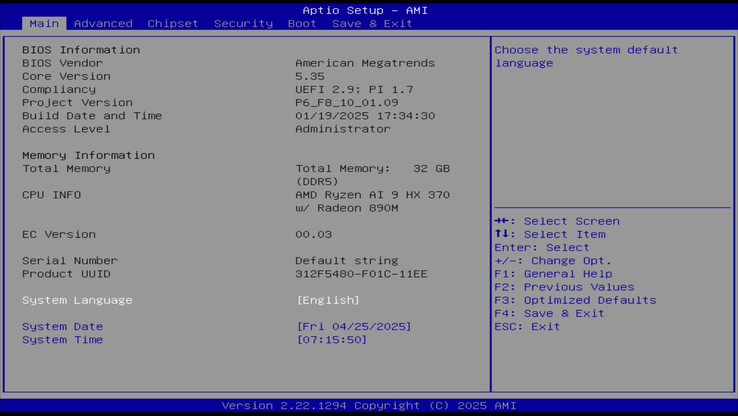Click the P6_F8_10_01.09 project value

click(347, 103)
